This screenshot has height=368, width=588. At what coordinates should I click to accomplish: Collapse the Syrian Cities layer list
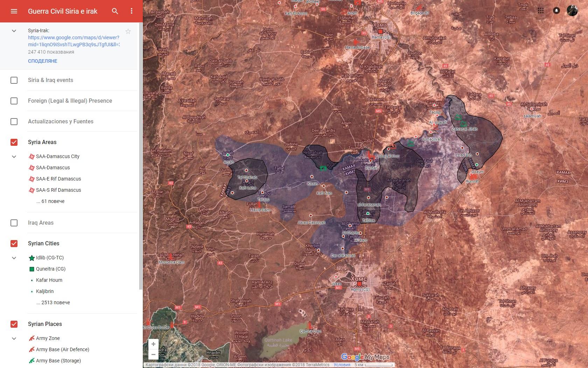coord(14,258)
